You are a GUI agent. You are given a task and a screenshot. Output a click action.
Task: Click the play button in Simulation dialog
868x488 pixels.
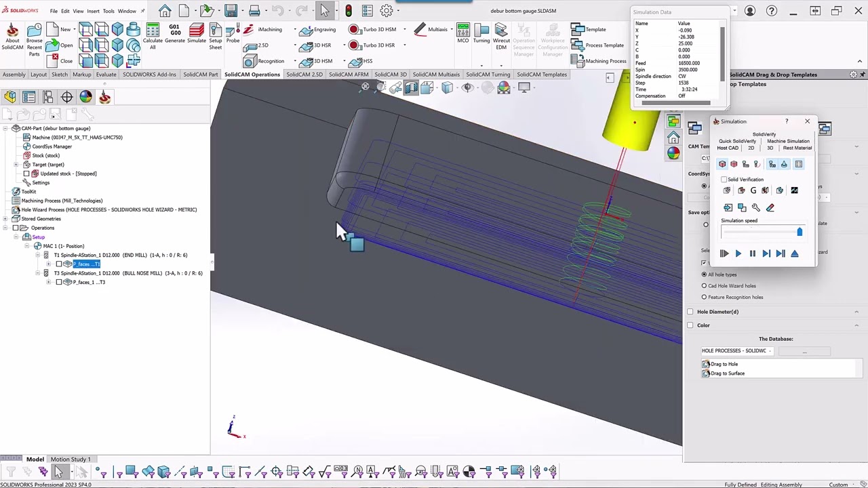tap(738, 253)
